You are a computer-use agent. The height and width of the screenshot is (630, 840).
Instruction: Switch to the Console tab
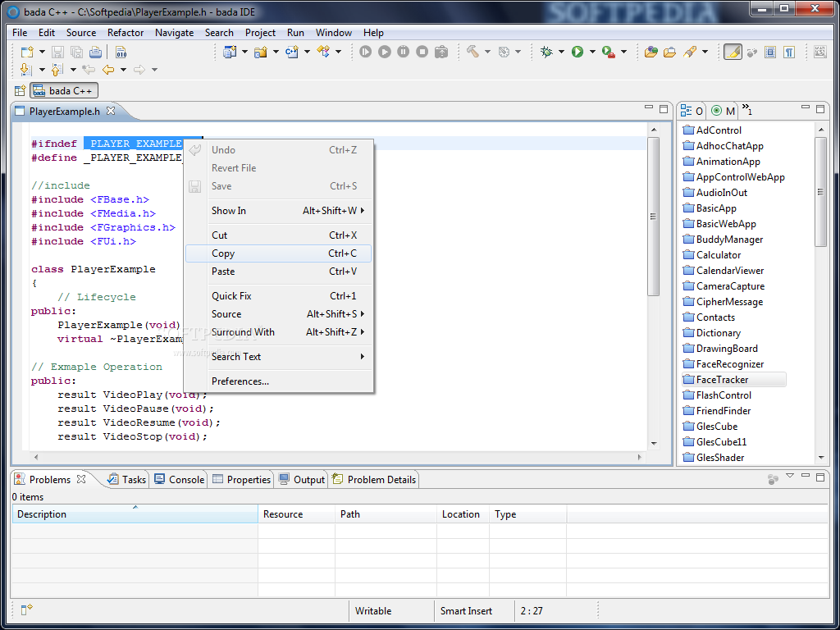180,479
